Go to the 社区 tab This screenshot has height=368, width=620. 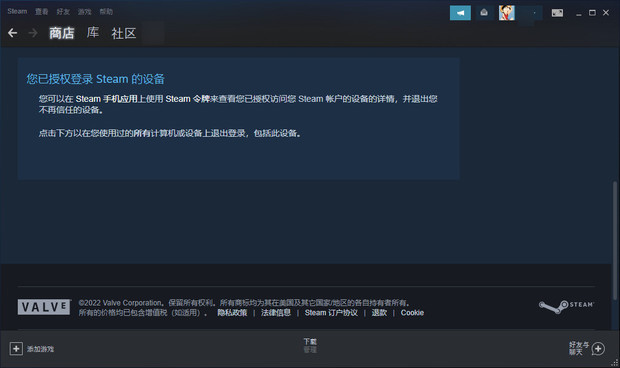pyautogui.click(x=124, y=33)
